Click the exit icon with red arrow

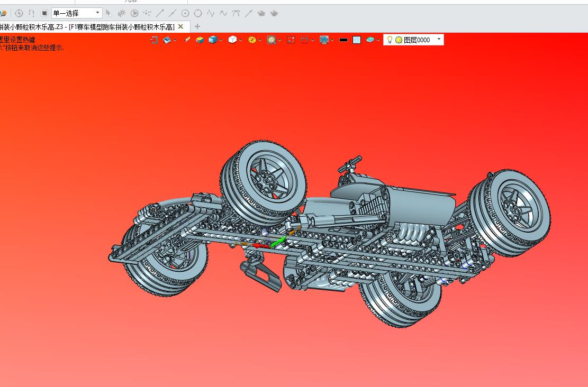point(154,40)
